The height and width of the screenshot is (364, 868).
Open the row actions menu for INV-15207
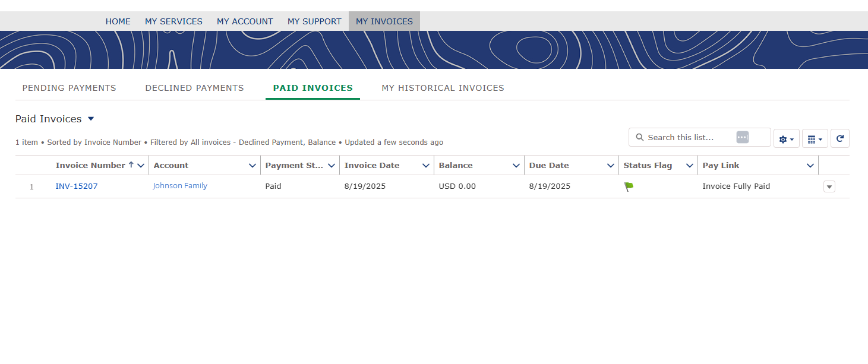pyautogui.click(x=829, y=186)
